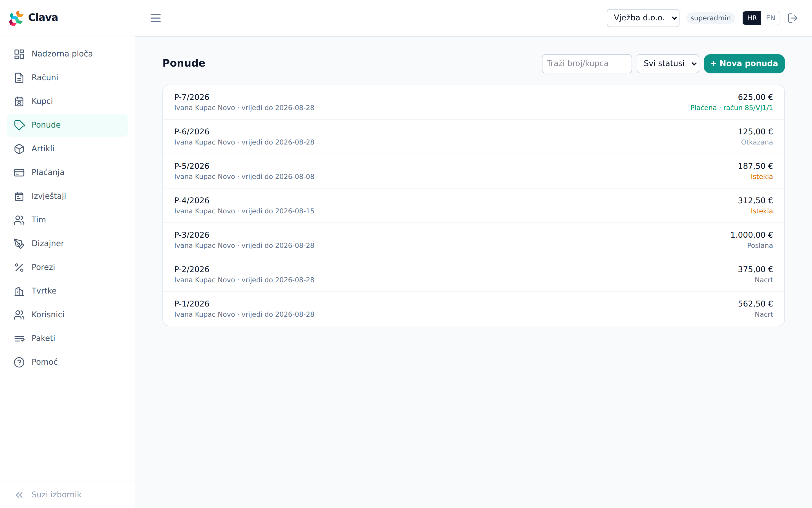Viewport: 812px width, 508px height.
Task: Switch language to EN
Action: click(x=770, y=18)
